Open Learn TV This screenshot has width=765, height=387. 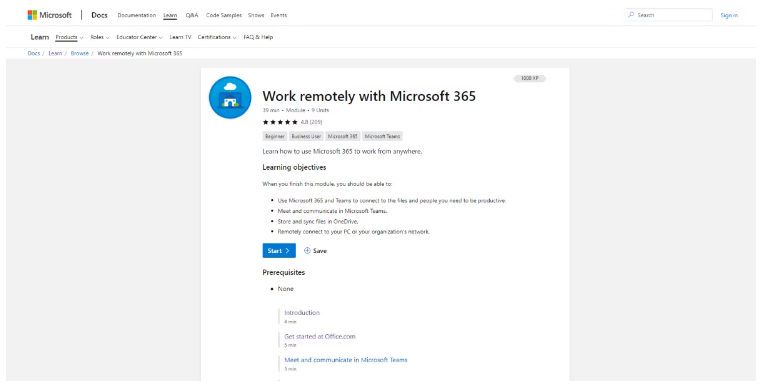click(x=181, y=37)
